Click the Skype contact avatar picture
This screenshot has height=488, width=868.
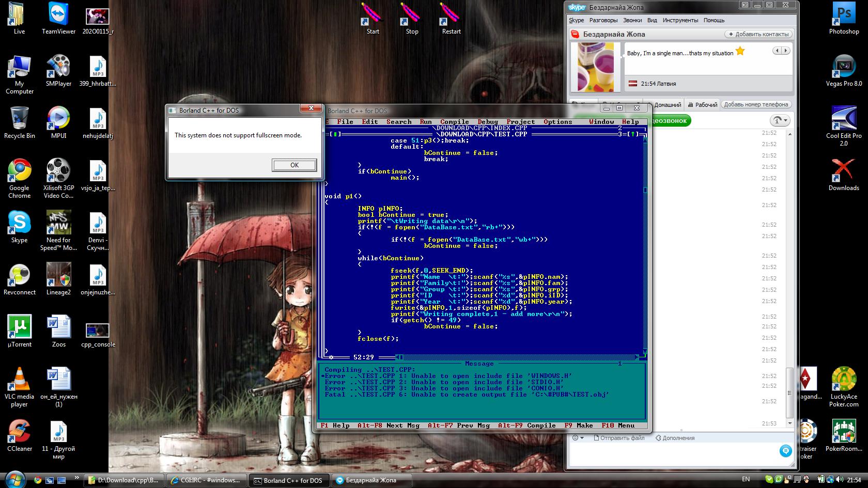595,67
